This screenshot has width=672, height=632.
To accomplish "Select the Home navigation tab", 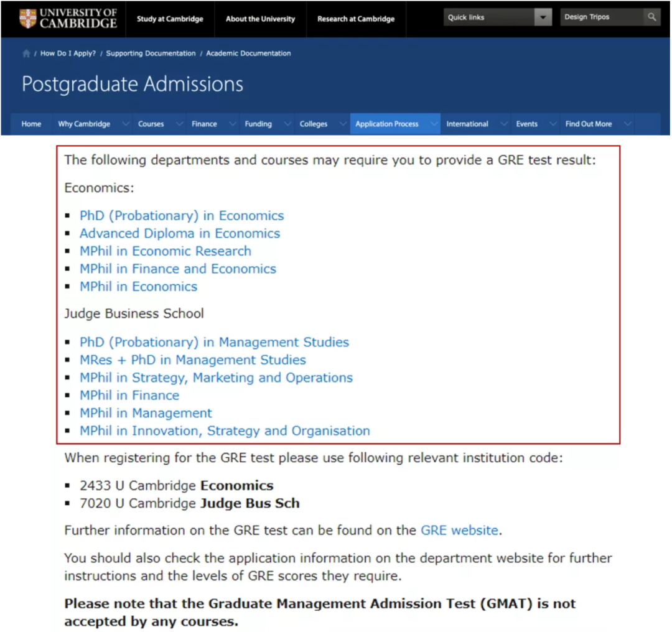I will point(31,124).
